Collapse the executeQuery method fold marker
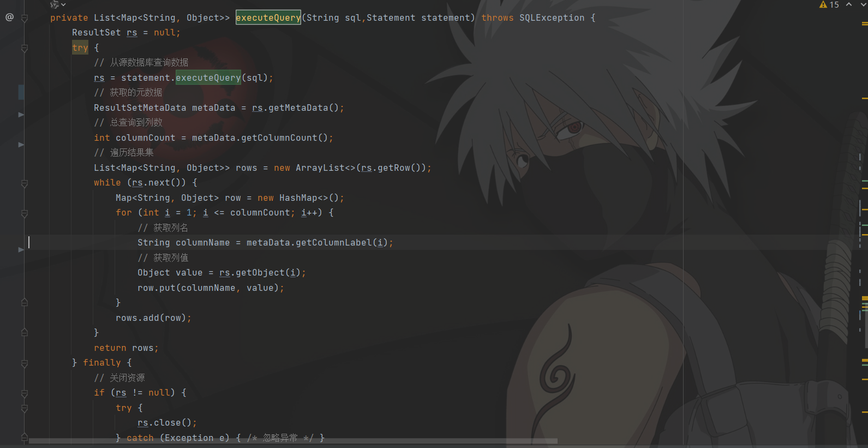Image resolution: width=868 pixels, height=448 pixels. 25,18
